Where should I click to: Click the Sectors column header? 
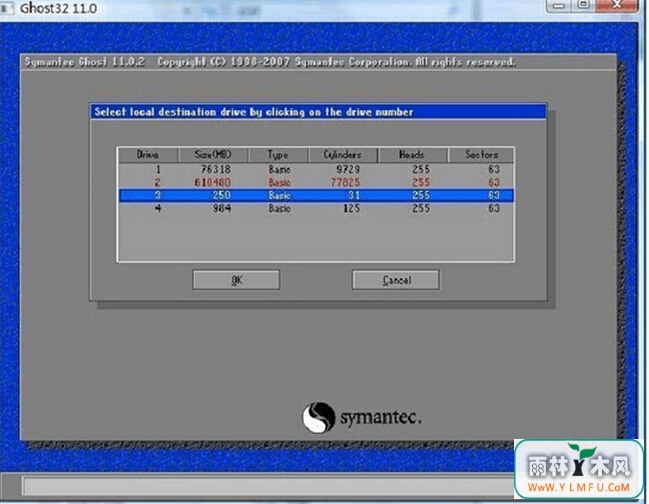click(481, 155)
